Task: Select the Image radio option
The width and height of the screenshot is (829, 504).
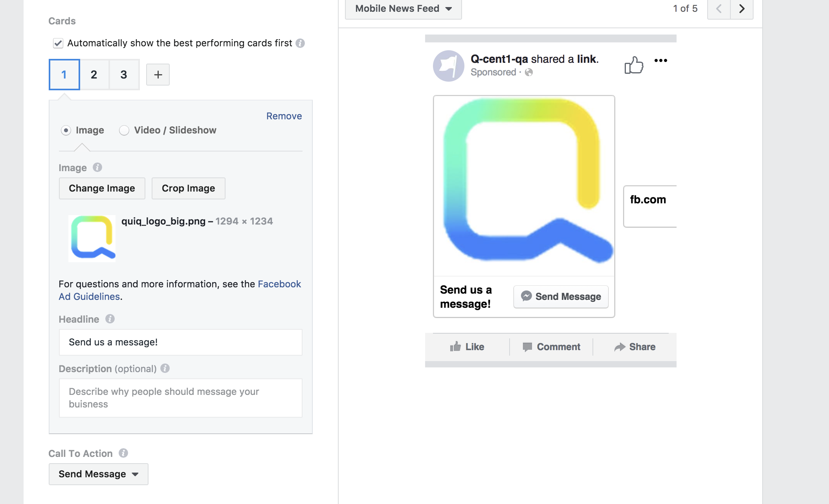Action: (x=66, y=130)
